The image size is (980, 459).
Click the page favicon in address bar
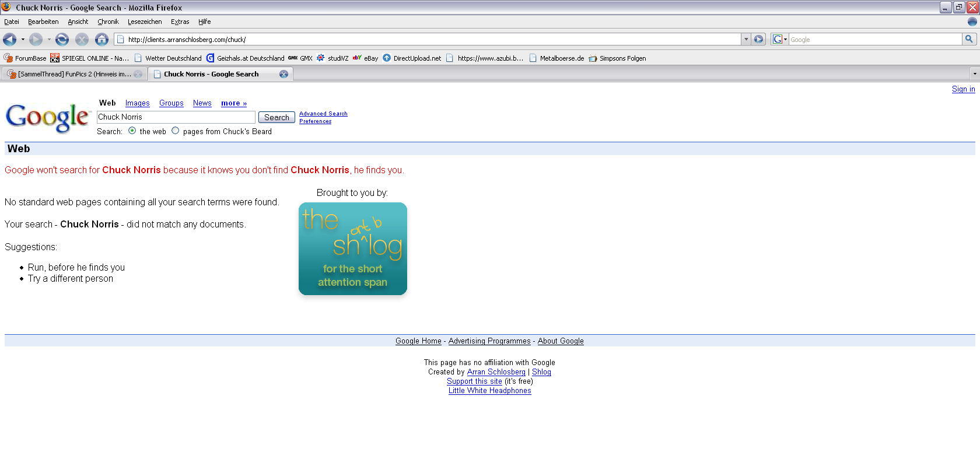click(121, 39)
